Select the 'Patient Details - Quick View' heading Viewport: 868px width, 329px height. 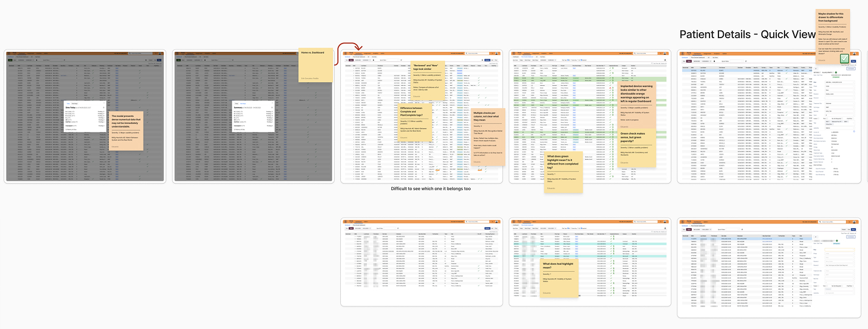747,35
